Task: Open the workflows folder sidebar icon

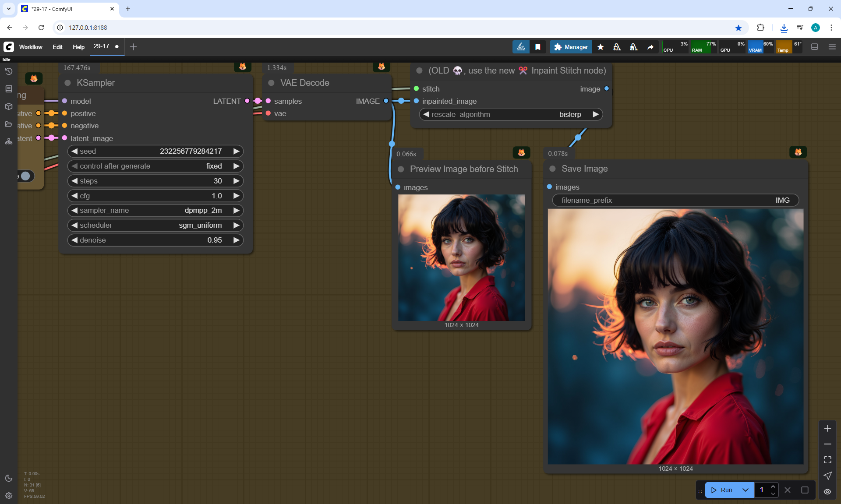Action: 8,124
